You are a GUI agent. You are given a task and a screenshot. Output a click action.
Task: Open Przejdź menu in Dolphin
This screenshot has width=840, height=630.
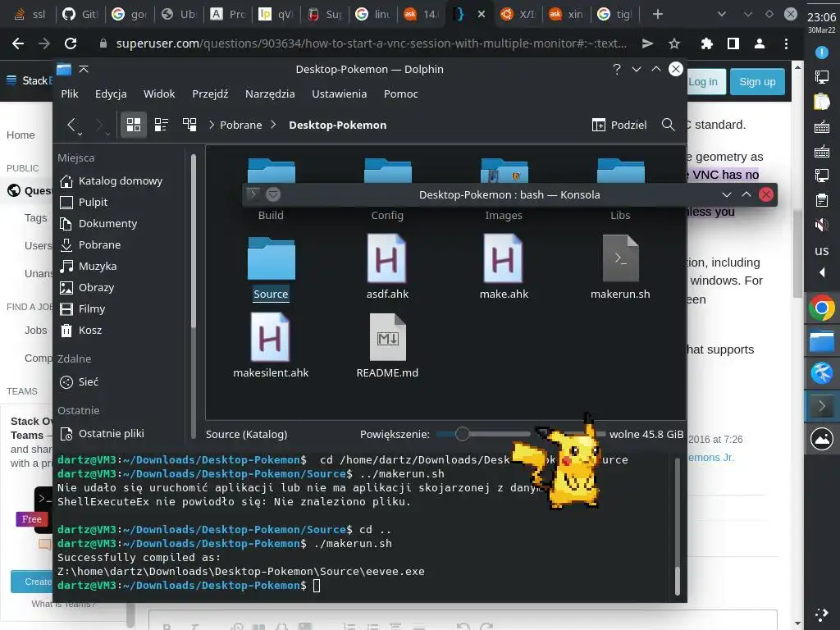[210, 94]
